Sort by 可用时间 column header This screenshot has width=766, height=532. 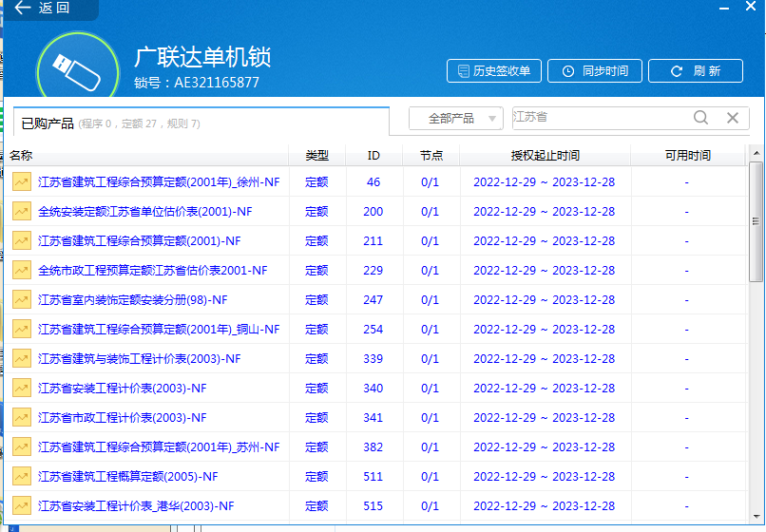[x=688, y=156]
